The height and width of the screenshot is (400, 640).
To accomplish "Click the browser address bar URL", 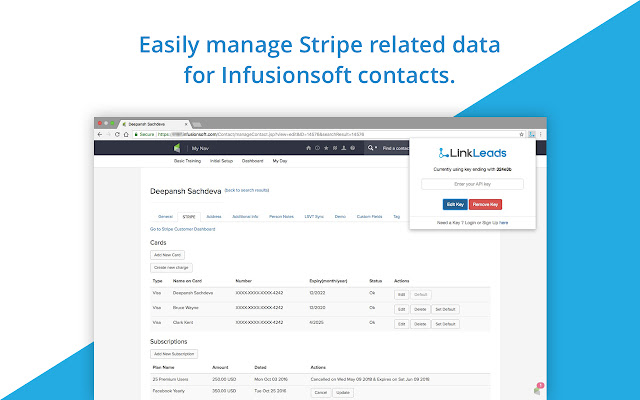I will 261,134.
